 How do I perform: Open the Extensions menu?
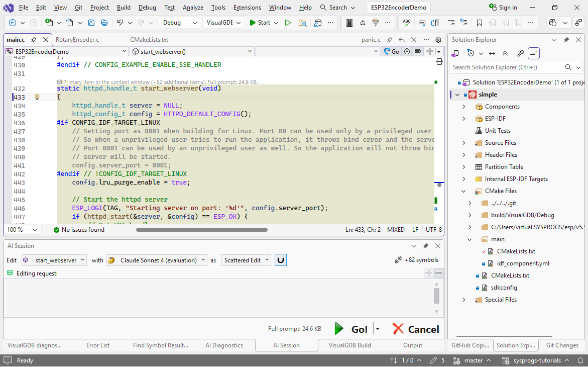tap(247, 8)
